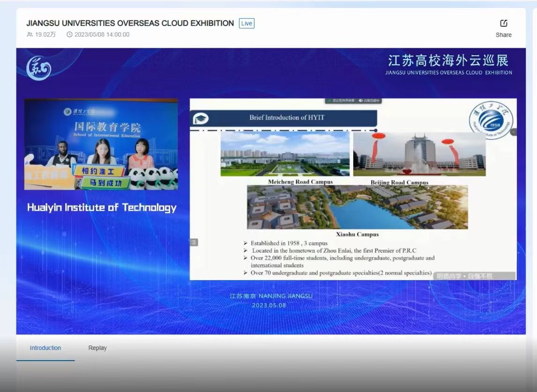The height and width of the screenshot is (392, 537).
Task: Click the clock icon beside the date
Action: coord(69,35)
